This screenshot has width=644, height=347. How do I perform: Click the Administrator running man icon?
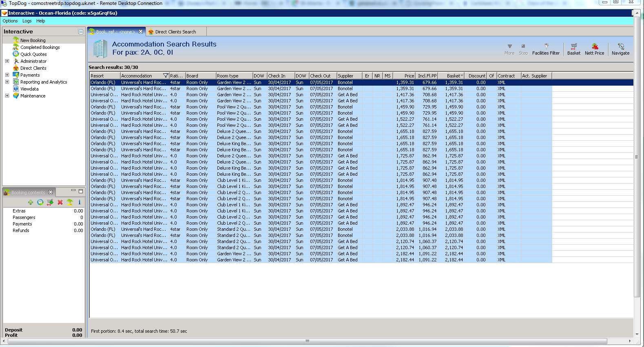point(16,61)
